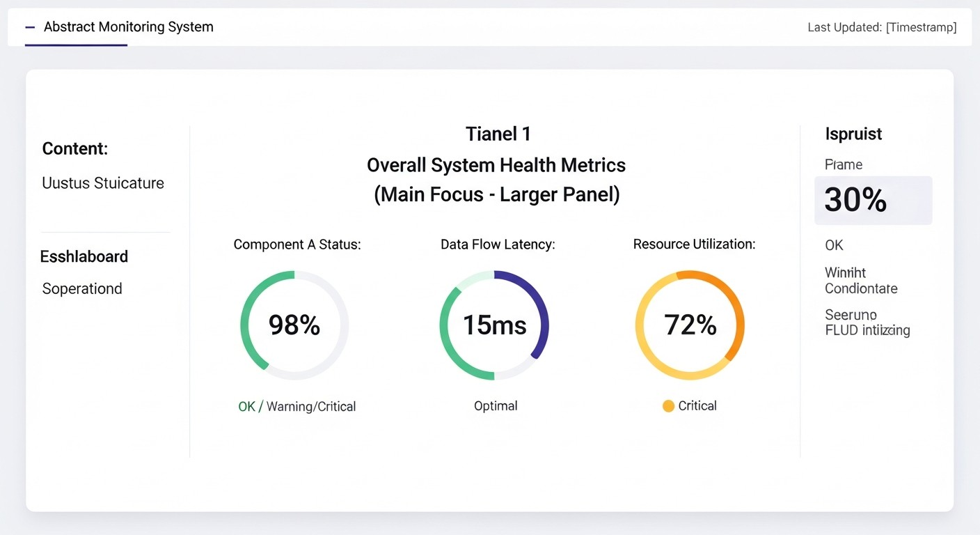Click the Seeruno FLUD intiizzing entry
This screenshot has height=535, width=980.
867,323
